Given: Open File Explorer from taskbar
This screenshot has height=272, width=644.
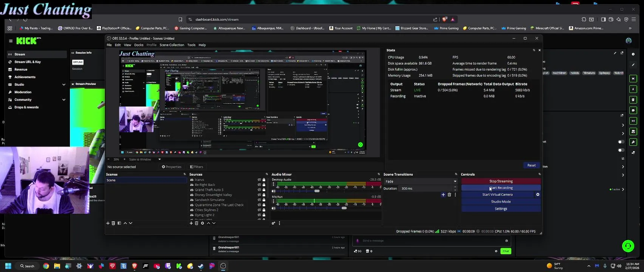Looking at the screenshot, I should [x=57, y=266].
